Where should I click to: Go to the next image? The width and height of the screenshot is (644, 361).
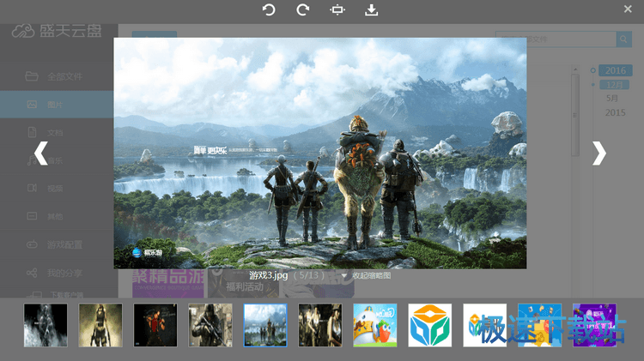[x=598, y=153]
